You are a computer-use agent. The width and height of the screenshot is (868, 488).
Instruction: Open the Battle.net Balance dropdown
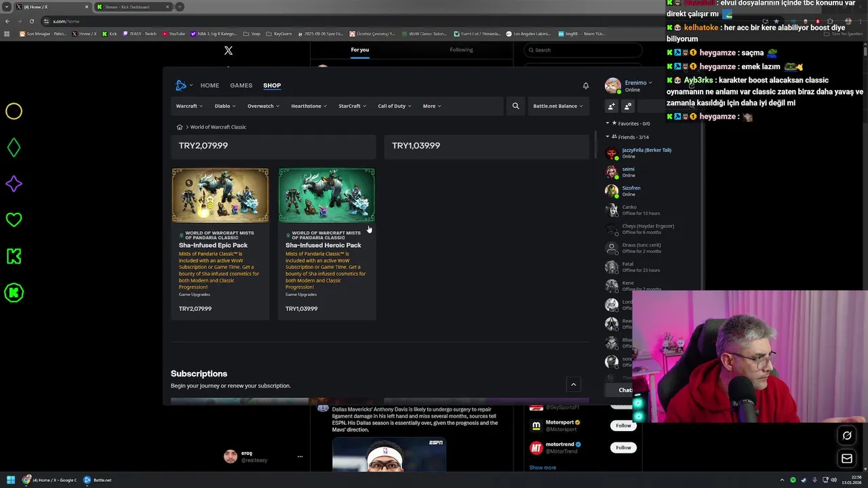[558, 106]
